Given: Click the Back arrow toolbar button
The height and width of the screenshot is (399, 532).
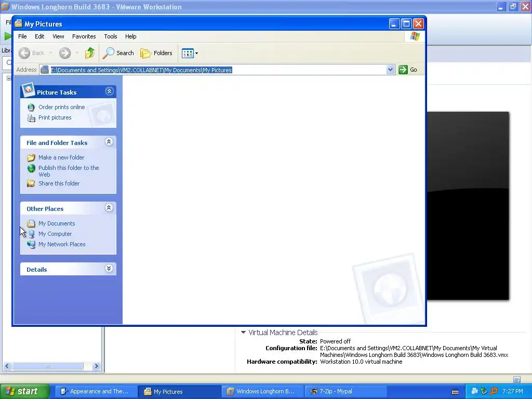Looking at the screenshot, I should pos(31,53).
